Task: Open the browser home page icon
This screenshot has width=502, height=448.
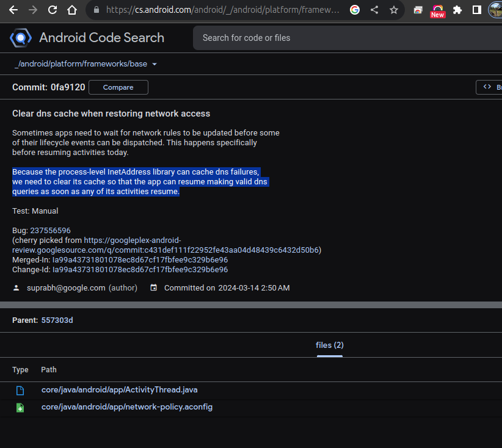Action: tap(72, 10)
